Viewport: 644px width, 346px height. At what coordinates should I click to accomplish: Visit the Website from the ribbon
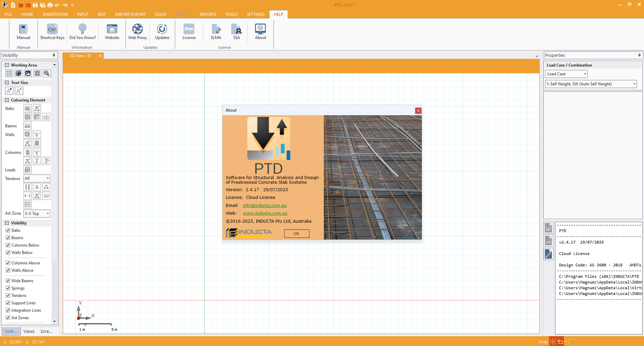point(112,31)
